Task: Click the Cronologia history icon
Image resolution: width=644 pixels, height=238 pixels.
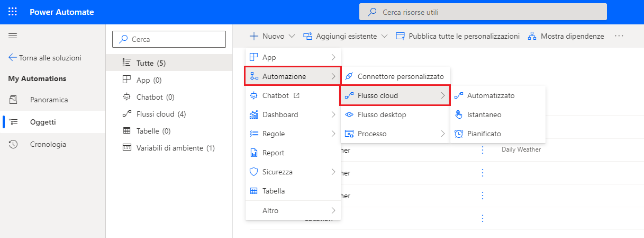Action: click(14, 144)
